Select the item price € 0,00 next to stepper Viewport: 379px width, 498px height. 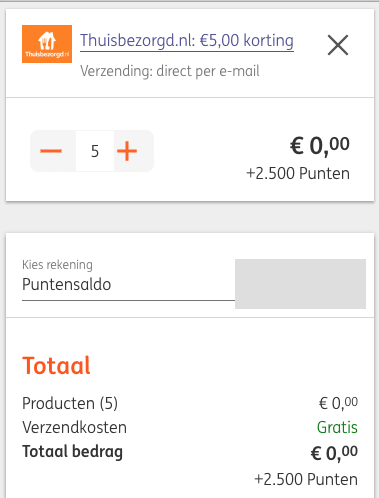(320, 146)
